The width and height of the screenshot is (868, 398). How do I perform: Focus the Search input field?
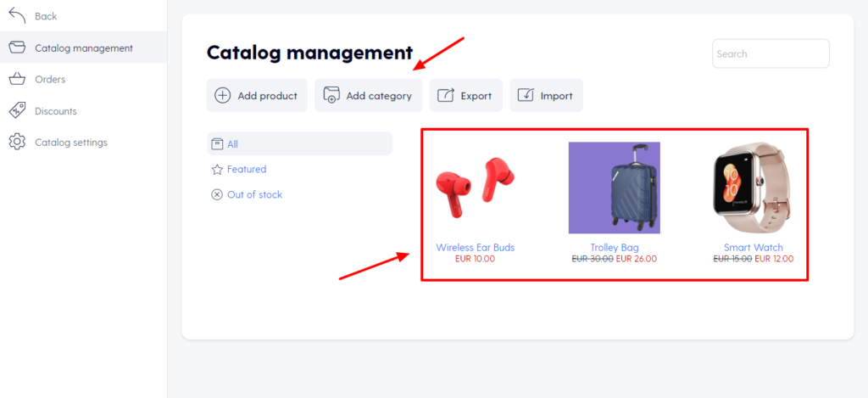[771, 53]
